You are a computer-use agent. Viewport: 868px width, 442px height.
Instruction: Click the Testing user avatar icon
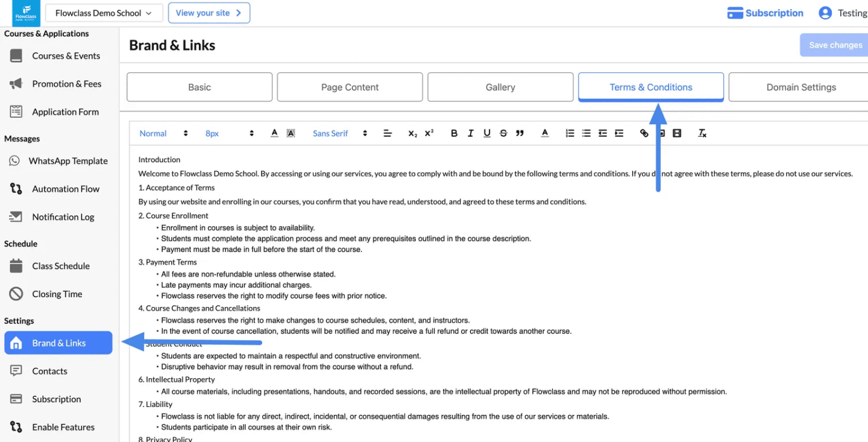point(825,13)
